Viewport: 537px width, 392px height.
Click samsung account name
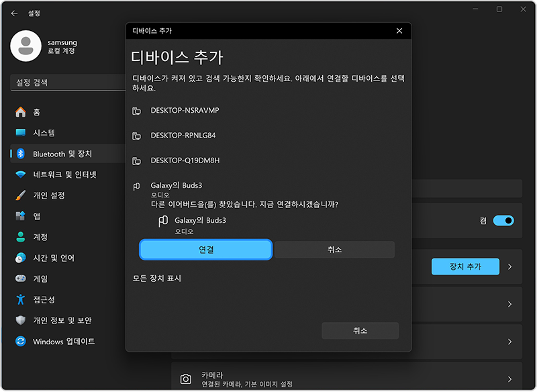(x=62, y=42)
